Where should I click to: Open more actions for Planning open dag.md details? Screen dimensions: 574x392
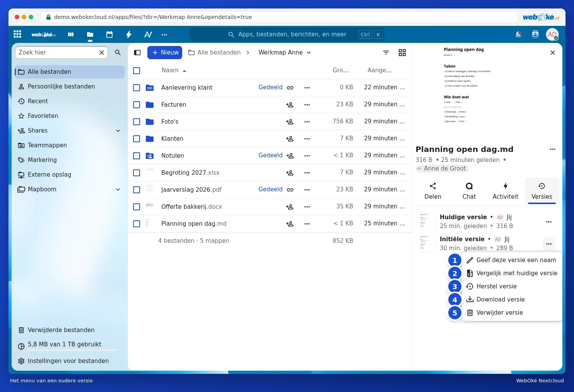pyautogui.click(x=553, y=149)
